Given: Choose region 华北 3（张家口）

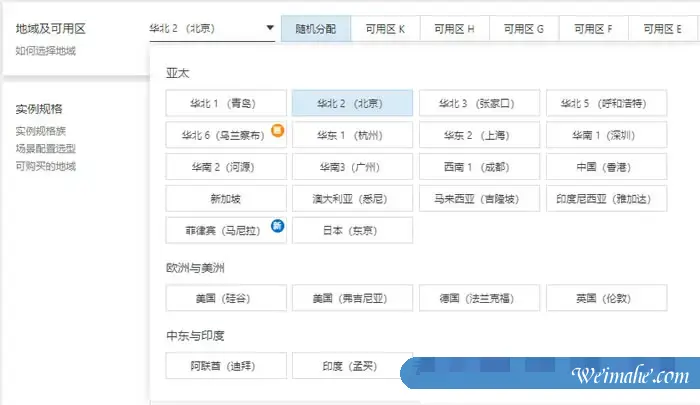Looking at the screenshot, I should [x=479, y=103].
